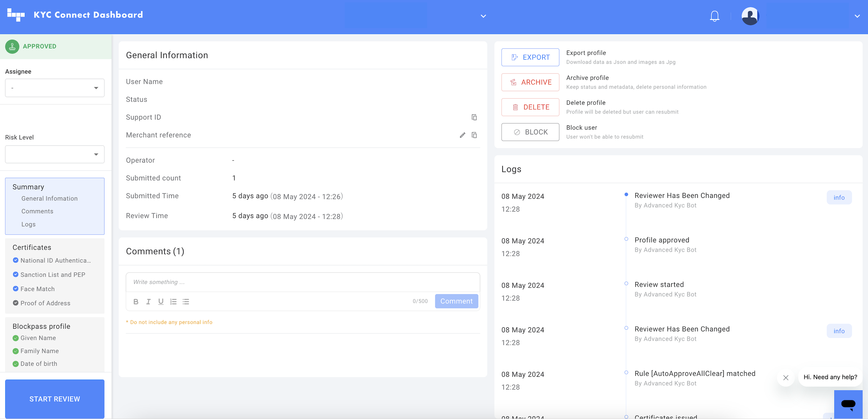Apply bold formatting in comment editor
Viewport: 868px width, 419px height.
[136, 302]
